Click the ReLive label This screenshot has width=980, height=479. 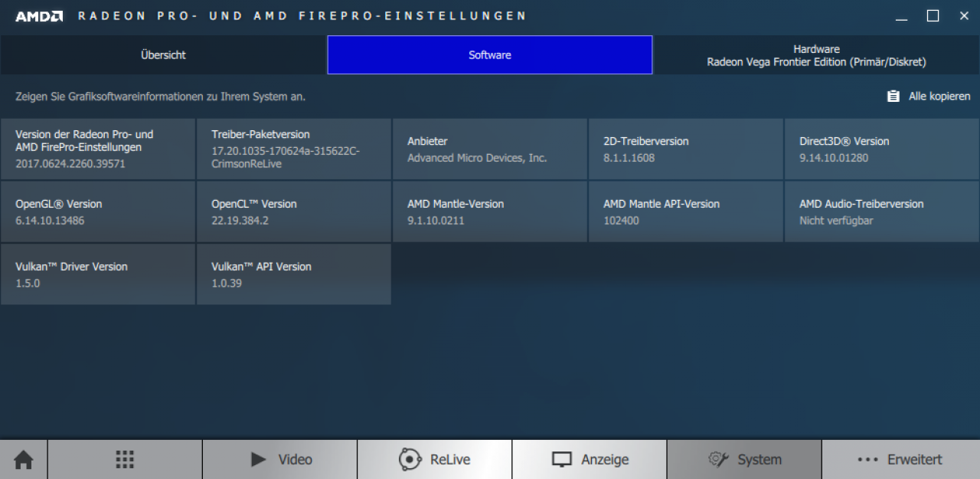[x=450, y=460]
